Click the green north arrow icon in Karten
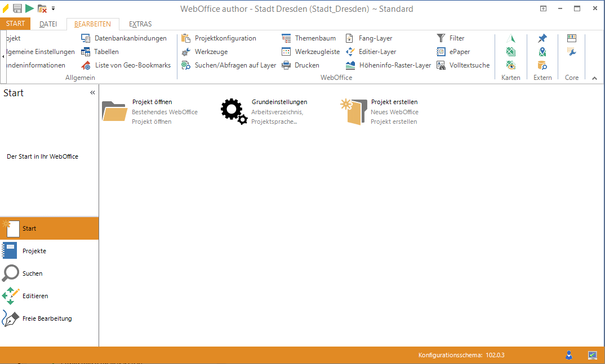The height and width of the screenshot is (364, 605). [x=511, y=38]
